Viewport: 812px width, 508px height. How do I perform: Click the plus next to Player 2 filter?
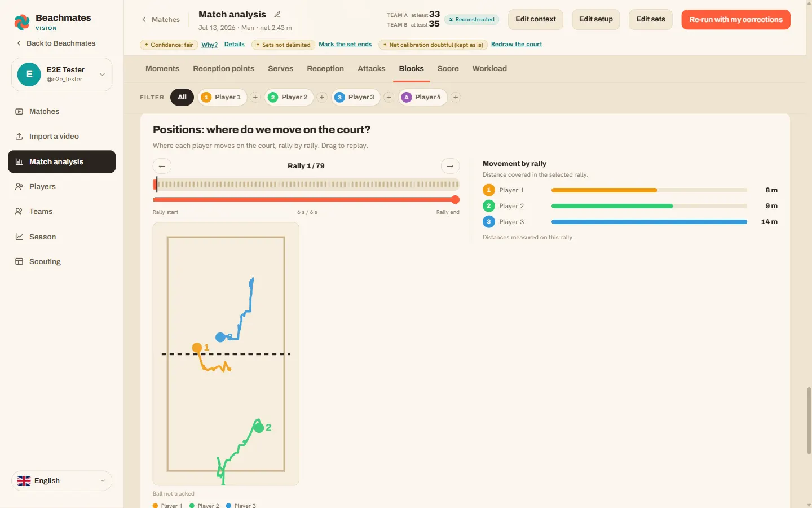pyautogui.click(x=322, y=97)
